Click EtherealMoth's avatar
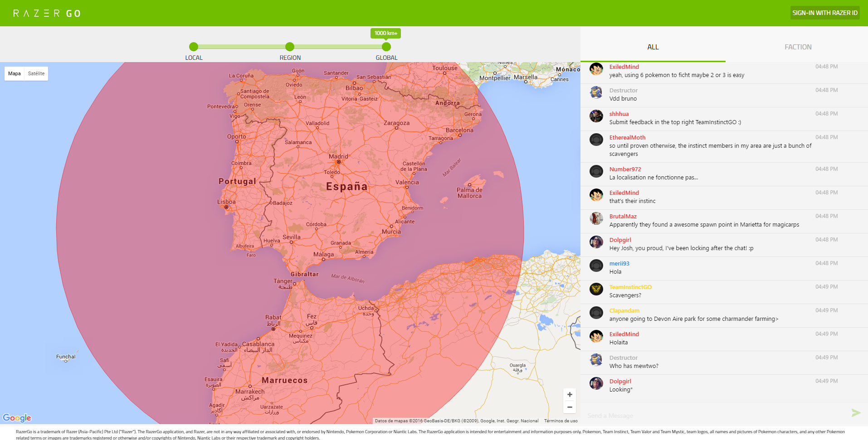Viewport: 868px width, 440px height. pos(596,140)
